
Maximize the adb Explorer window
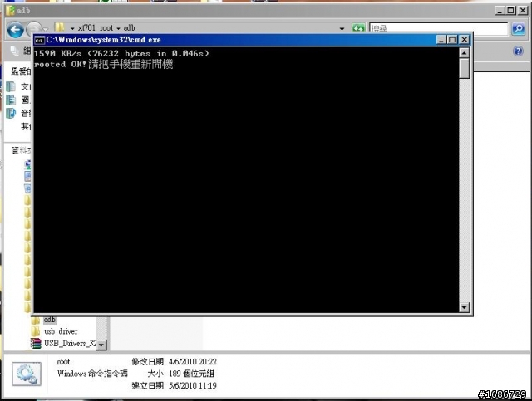(510, 11)
